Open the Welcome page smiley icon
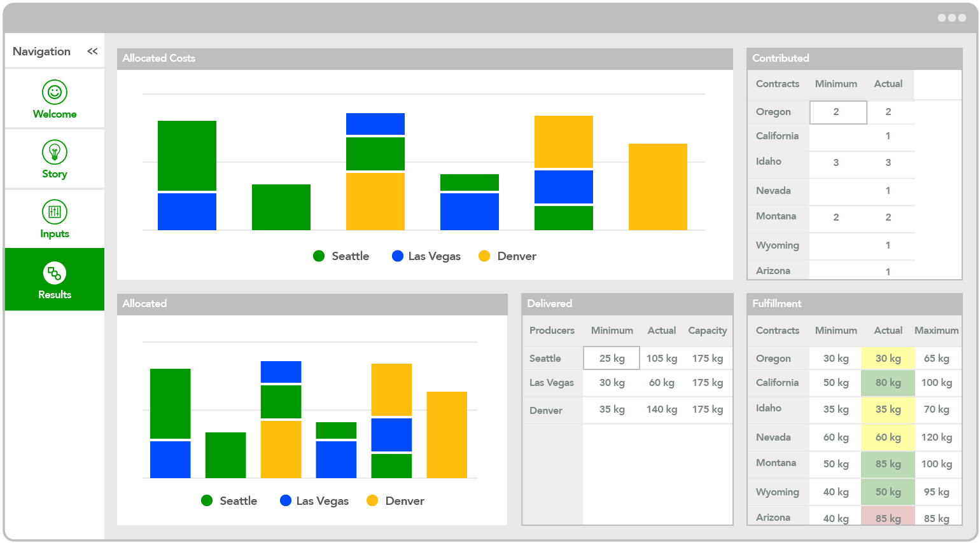 55,92
